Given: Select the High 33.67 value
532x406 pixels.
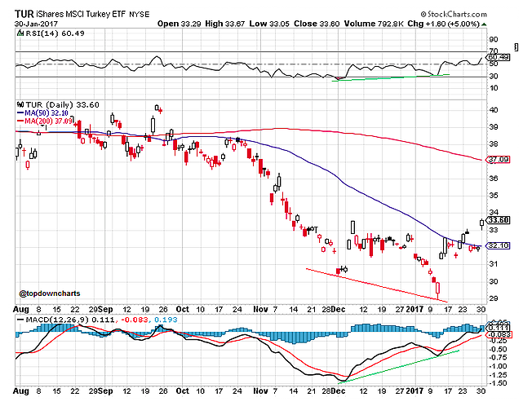Looking at the screenshot, I should click(225, 24).
